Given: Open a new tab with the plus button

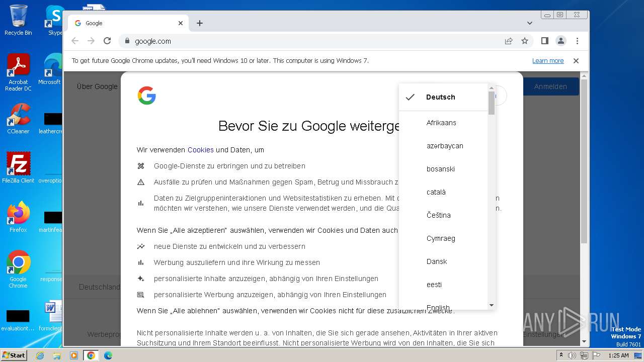Looking at the screenshot, I should point(200,23).
